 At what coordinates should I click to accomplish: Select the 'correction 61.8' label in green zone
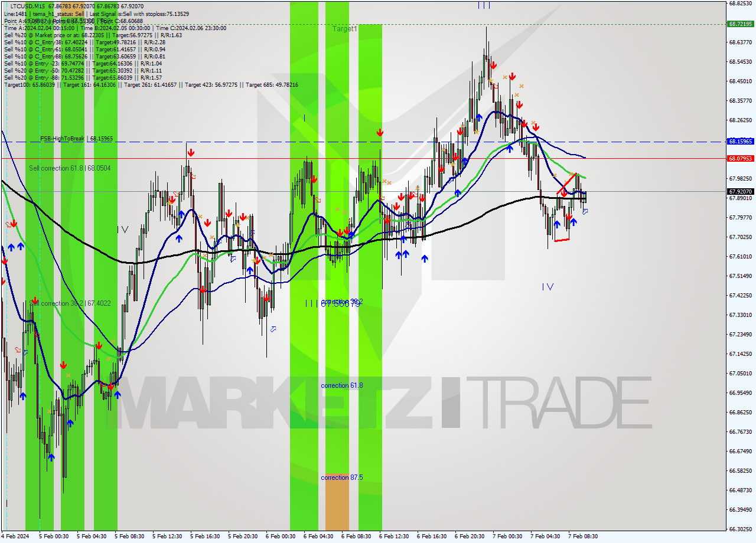click(342, 385)
